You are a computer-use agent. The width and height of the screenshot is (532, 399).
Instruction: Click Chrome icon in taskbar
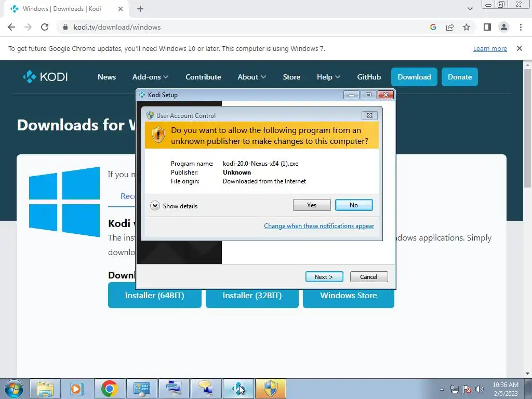click(109, 389)
